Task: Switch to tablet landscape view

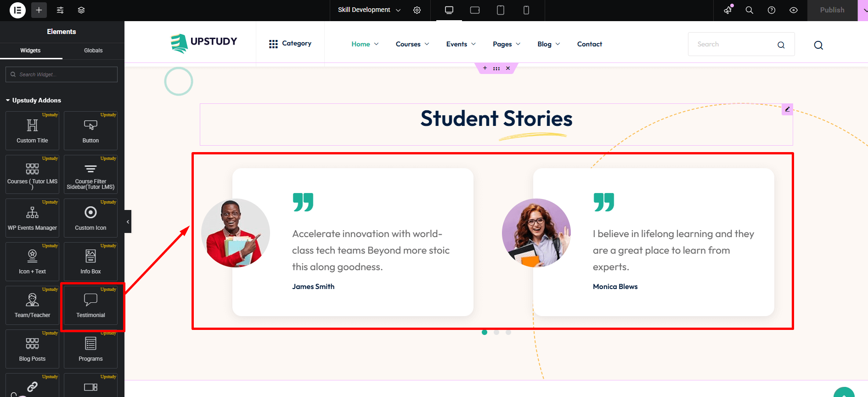Action: [x=475, y=10]
